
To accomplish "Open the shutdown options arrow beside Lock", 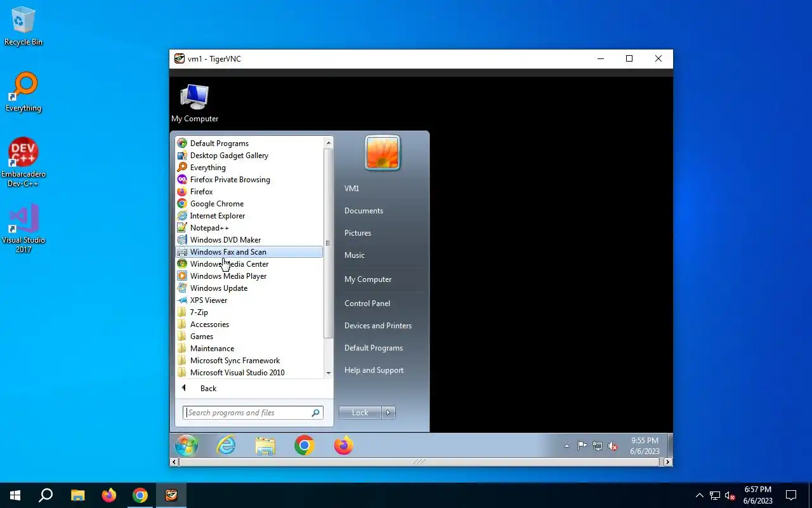I will 388,413.
